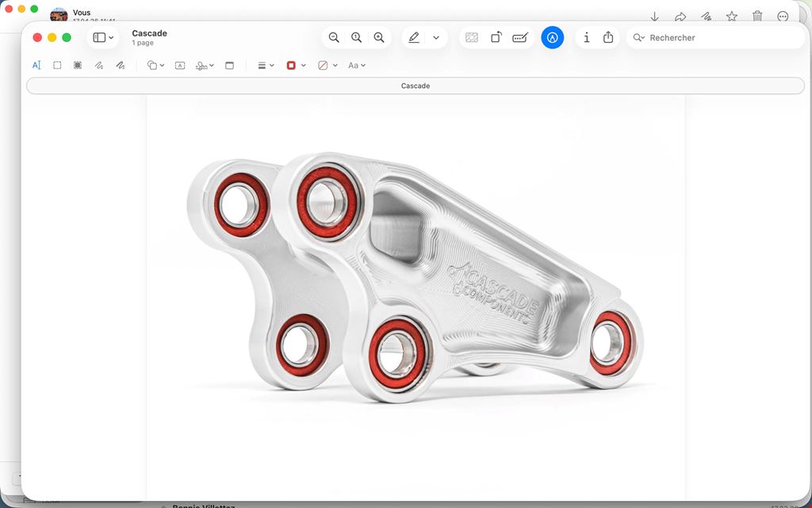812x508 pixels.
Task: Open the line thickness style menu
Action: coord(266,65)
